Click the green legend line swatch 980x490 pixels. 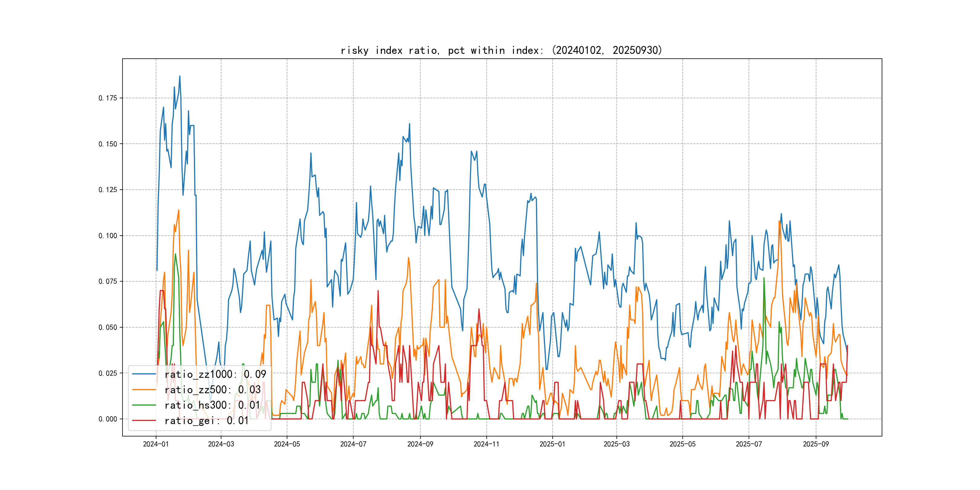click(144, 405)
